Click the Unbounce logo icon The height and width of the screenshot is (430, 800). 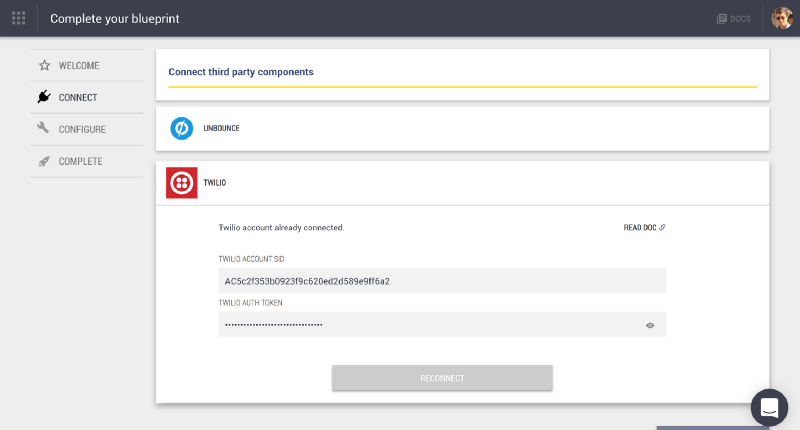[x=182, y=129]
